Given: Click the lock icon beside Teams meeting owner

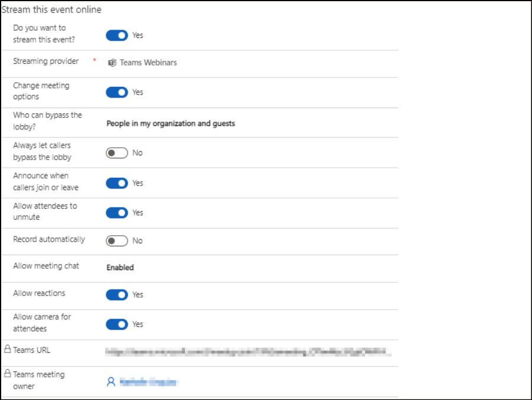Looking at the screenshot, I should click(x=8, y=374).
